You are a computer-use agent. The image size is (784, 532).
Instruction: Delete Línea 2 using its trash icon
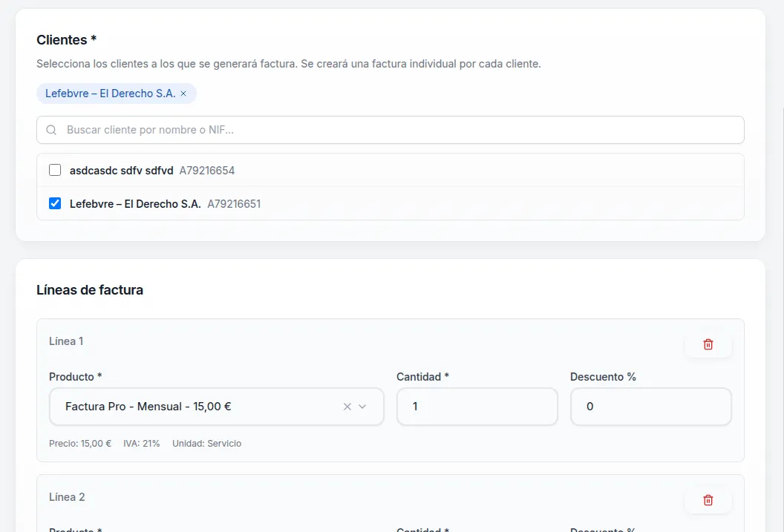click(708, 500)
